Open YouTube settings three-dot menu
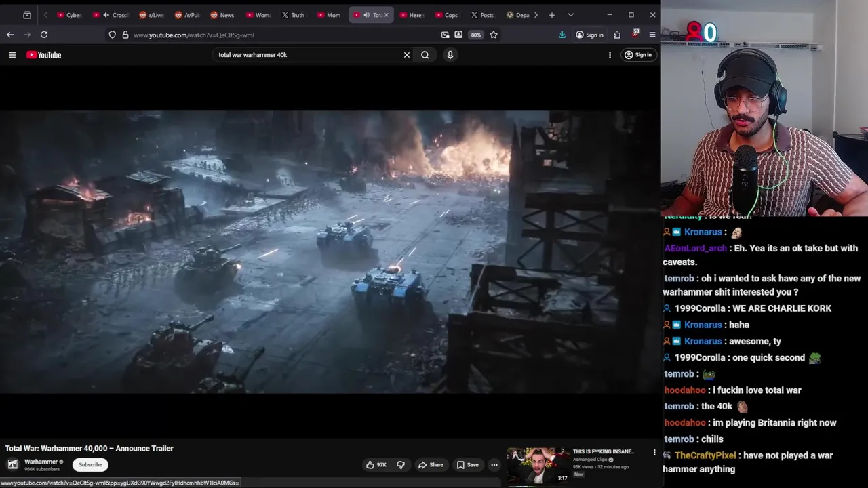The image size is (868, 488). 610,55
